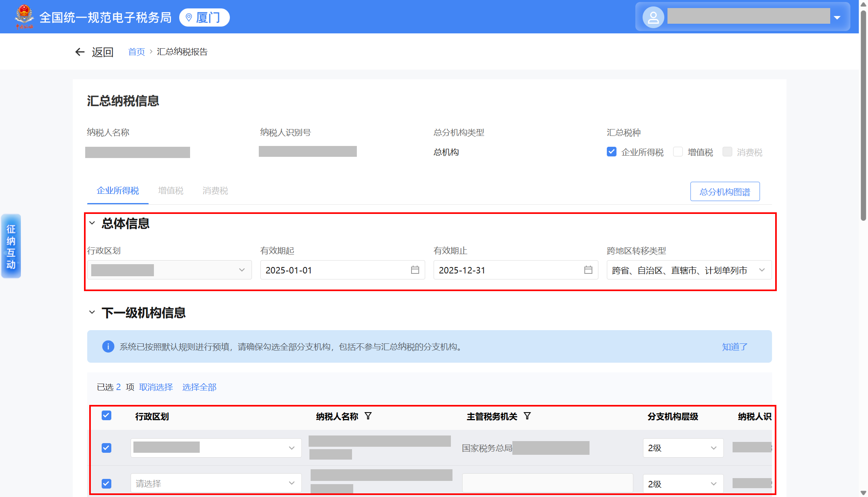Switch to the 企业所得税 tab

pyautogui.click(x=118, y=191)
